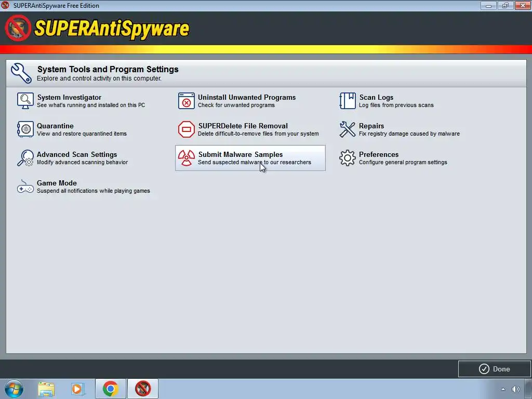Click 'View and restore quarantined items' text
Image resolution: width=532 pixels, height=399 pixels.
[82, 134]
